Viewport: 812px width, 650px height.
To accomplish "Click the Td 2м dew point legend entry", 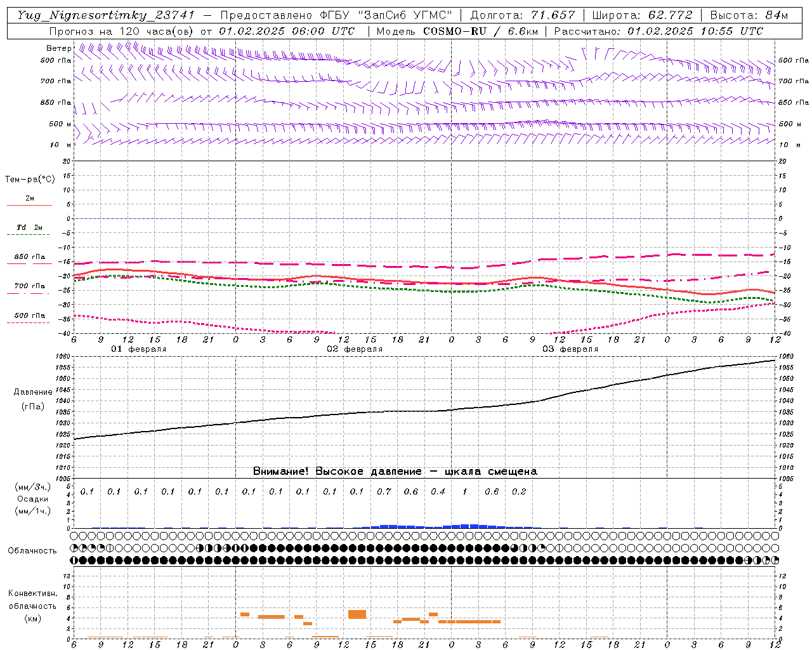I will (30, 227).
